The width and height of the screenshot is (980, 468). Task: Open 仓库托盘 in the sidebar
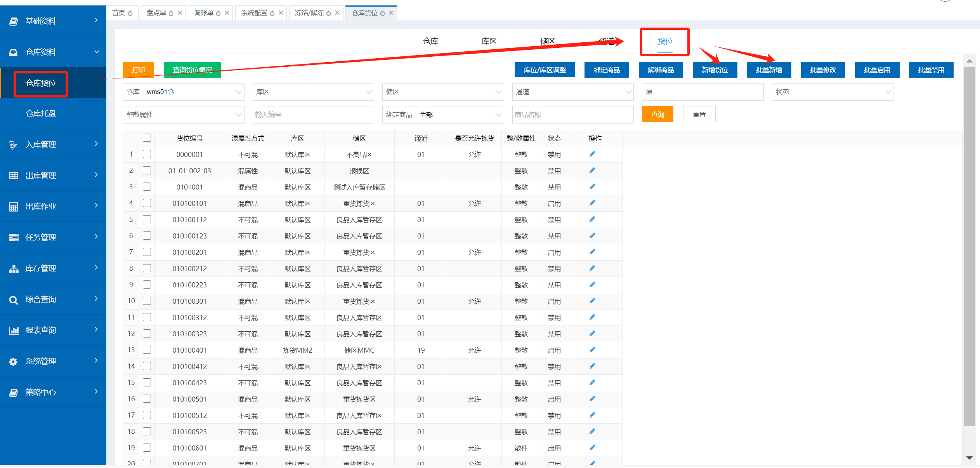click(41, 113)
